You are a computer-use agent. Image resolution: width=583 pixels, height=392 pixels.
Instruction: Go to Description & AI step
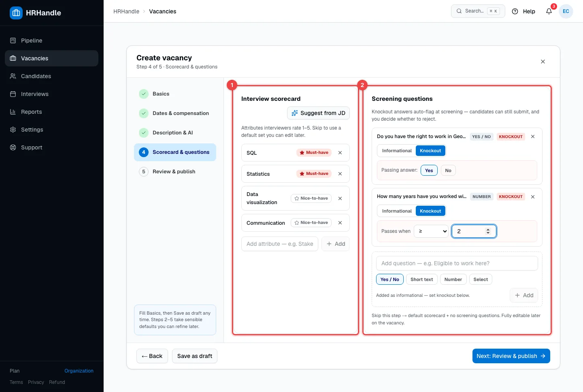[175, 133]
